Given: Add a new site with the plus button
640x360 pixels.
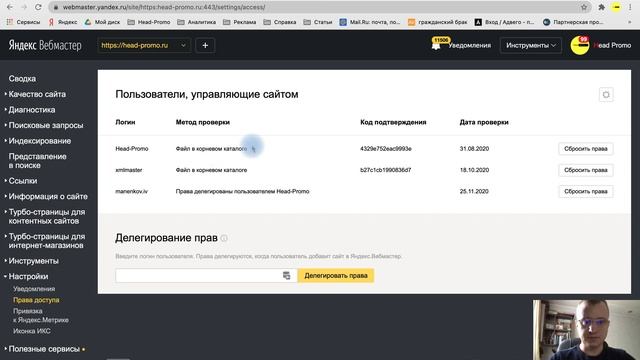Looking at the screenshot, I should pyautogui.click(x=205, y=45).
